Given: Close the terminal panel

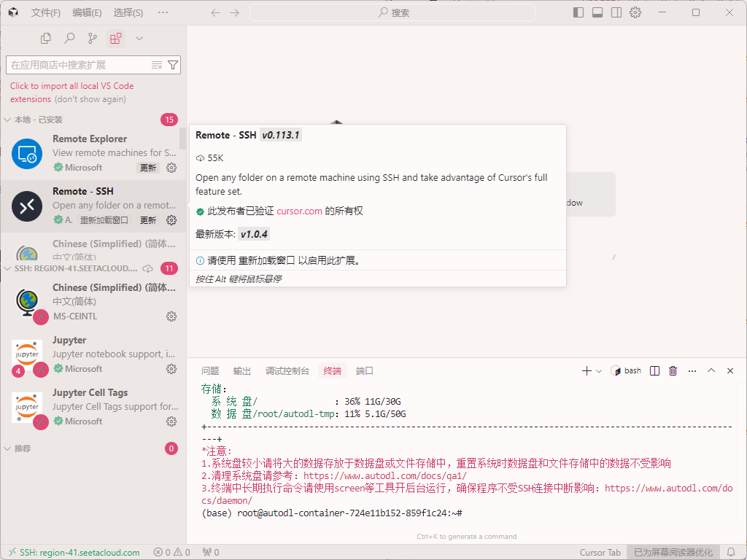Looking at the screenshot, I should [x=730, y=371].
